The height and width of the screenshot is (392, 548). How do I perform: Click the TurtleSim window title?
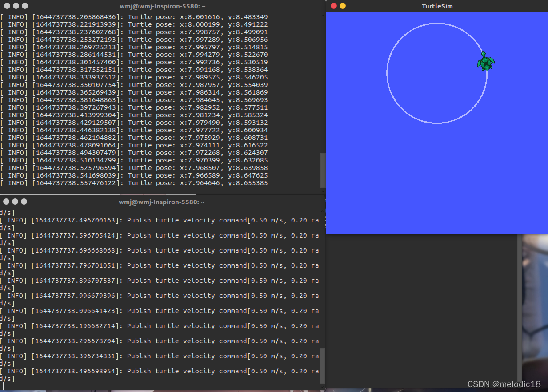(x=437, y=6)
